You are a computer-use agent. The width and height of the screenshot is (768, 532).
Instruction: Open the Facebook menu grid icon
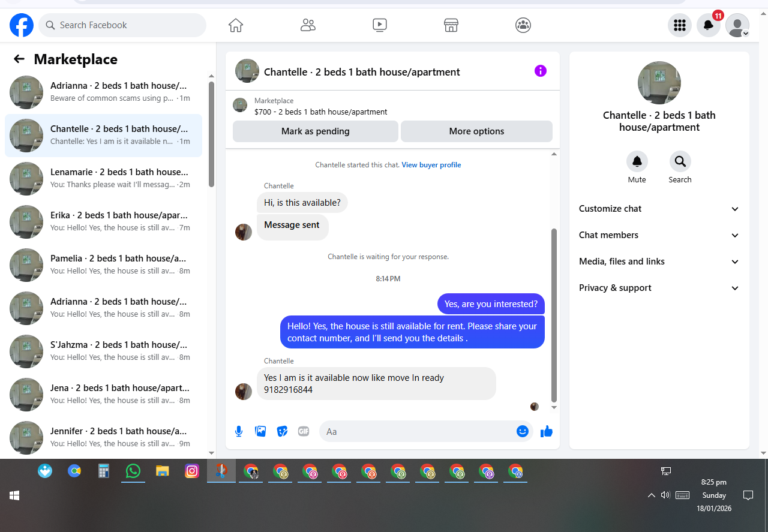(680, 25)
